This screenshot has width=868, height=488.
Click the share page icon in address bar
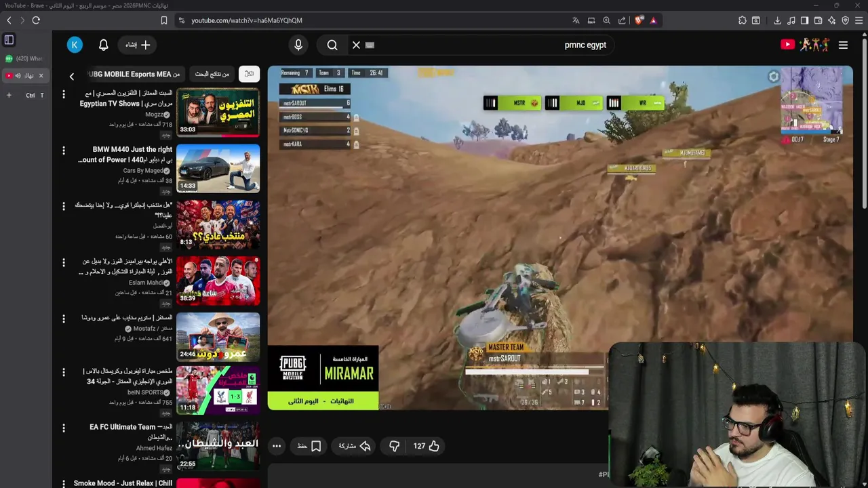click(x=622, y=20)
